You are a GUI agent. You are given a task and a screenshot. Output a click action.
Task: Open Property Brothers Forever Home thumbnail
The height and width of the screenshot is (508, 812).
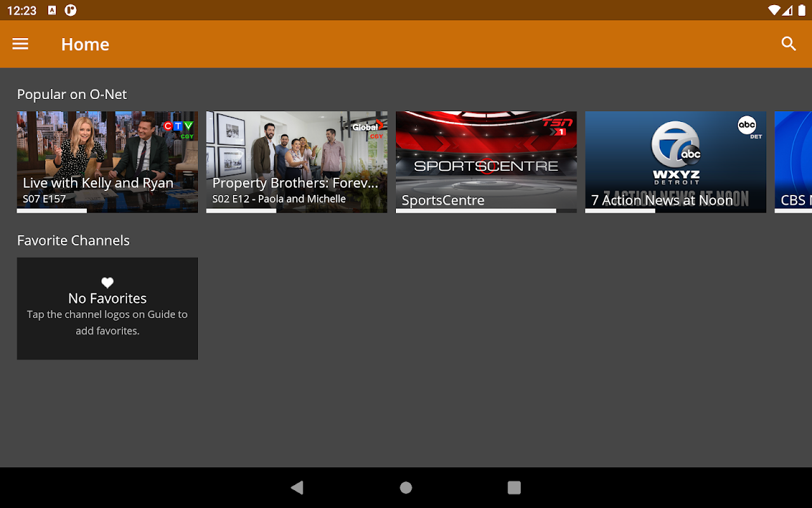coord(297,162)
